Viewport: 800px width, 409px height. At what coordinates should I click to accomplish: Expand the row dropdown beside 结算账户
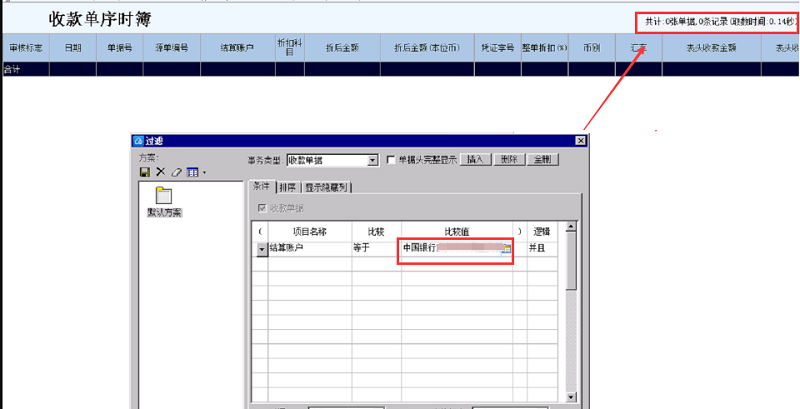point(263,250)
